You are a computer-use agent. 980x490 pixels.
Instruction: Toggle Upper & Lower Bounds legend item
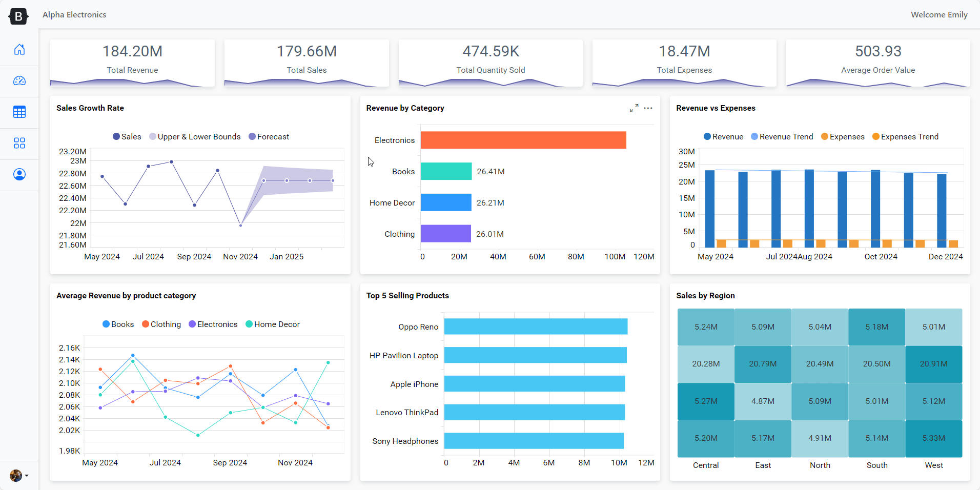point(195,137)
